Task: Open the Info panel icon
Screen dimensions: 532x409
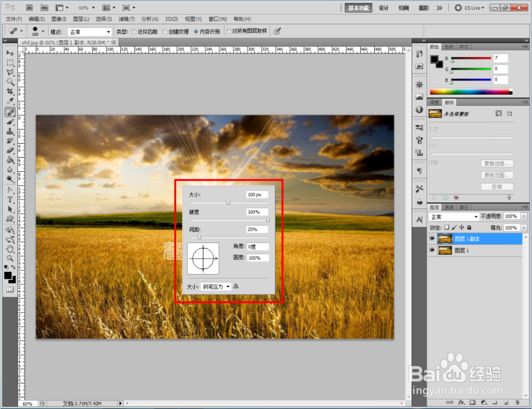Action: (x=419, y=109)
